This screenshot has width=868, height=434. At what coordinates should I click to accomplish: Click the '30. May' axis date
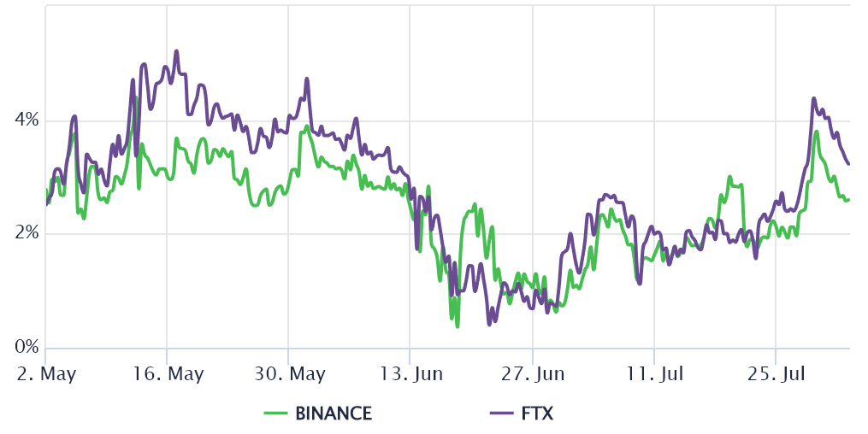tap(289, 373)
